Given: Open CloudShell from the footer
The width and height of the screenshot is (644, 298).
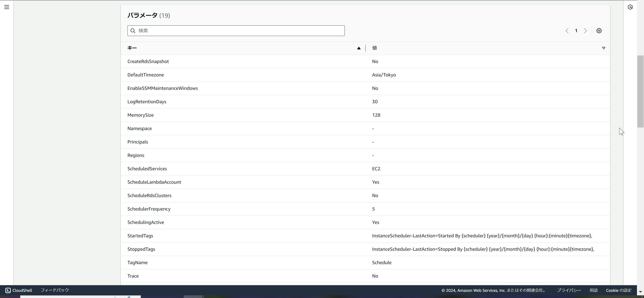Looking at the screenshot, I should 19,290.
